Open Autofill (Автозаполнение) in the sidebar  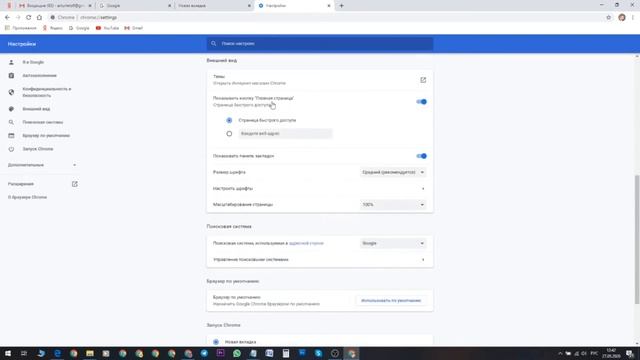click(x=40, y=76)
